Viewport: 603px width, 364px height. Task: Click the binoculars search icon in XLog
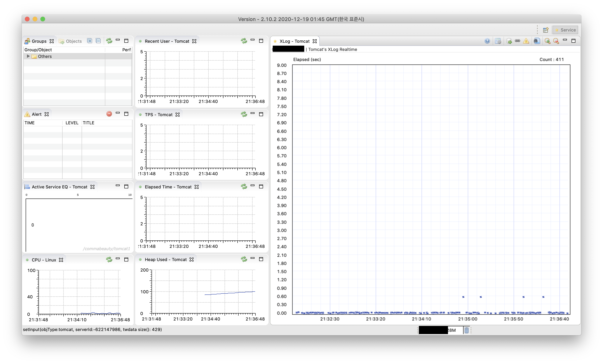[537, 41]
